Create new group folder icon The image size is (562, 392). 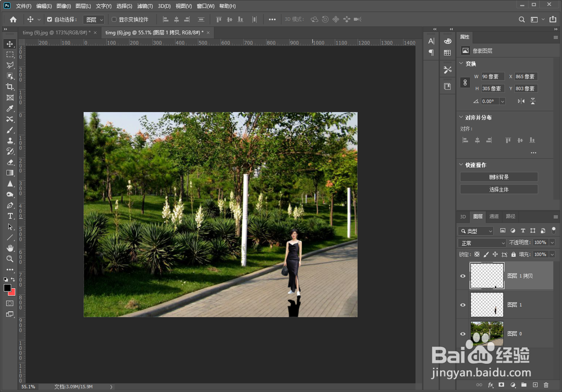(x=524, y=385)
